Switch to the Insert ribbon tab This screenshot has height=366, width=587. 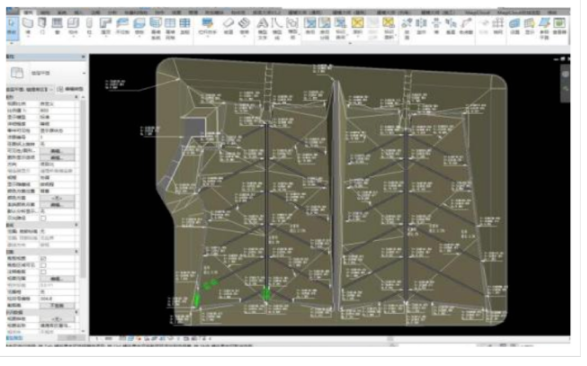point(79,12)
